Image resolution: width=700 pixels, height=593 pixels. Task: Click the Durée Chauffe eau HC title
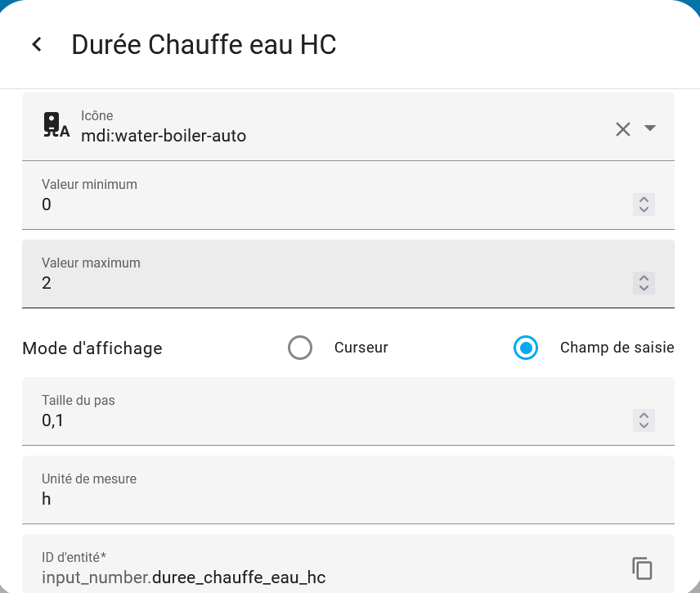204,44
